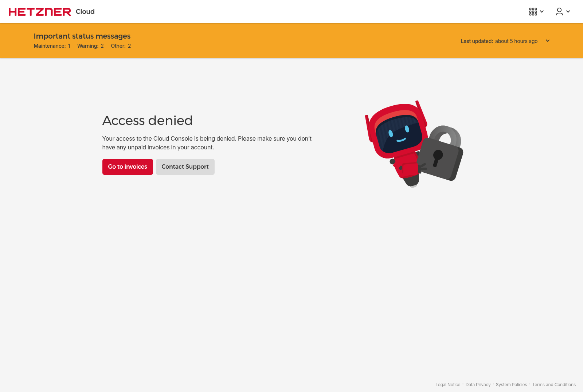583x392 pixels.
Task: Open the user account profile icon
Action: [559, 12]
